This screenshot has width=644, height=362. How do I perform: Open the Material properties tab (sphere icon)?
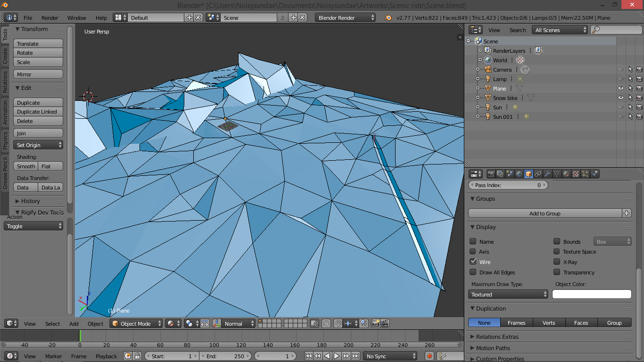pos(566,174)
